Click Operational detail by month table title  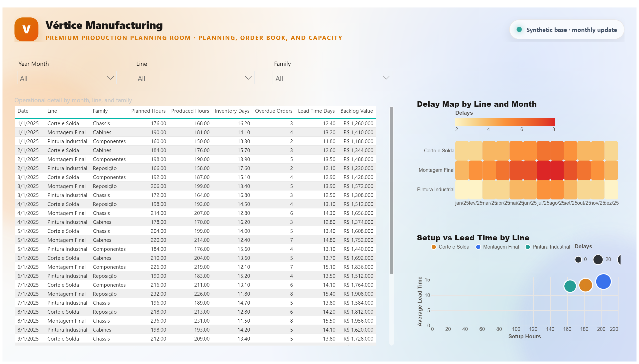click(73, 100)
